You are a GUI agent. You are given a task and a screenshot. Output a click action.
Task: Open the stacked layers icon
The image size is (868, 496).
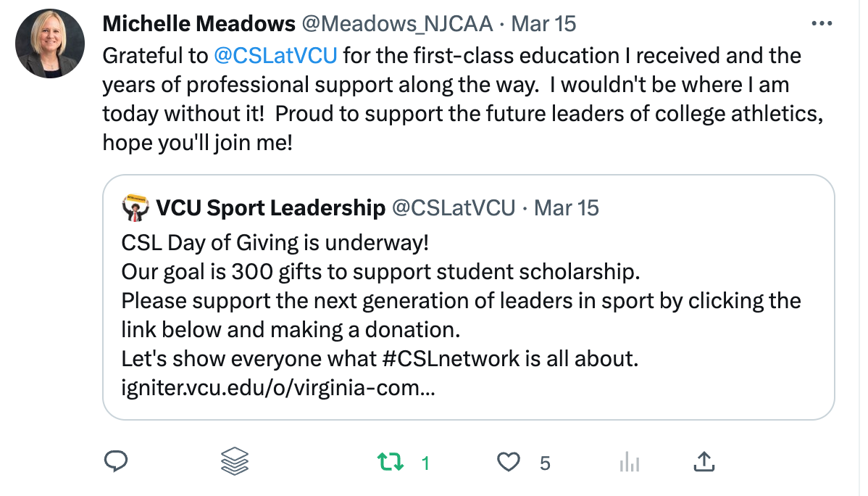[234, 461]
